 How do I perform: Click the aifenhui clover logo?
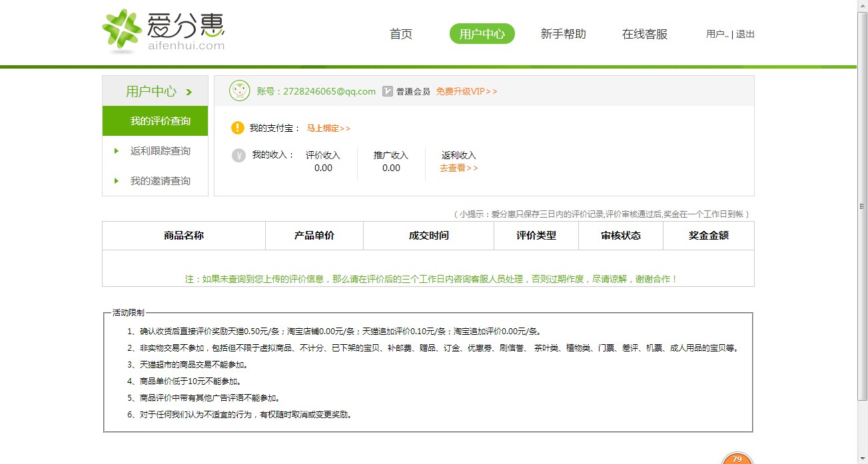pos(122,31)
